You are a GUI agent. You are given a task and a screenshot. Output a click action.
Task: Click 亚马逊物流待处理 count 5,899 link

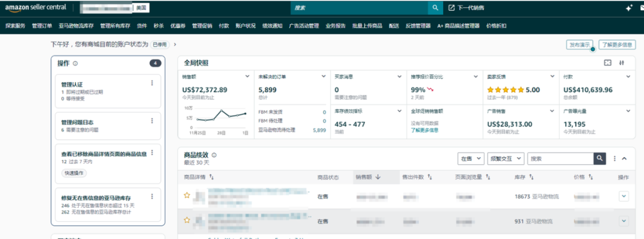[x=319, y=130]
